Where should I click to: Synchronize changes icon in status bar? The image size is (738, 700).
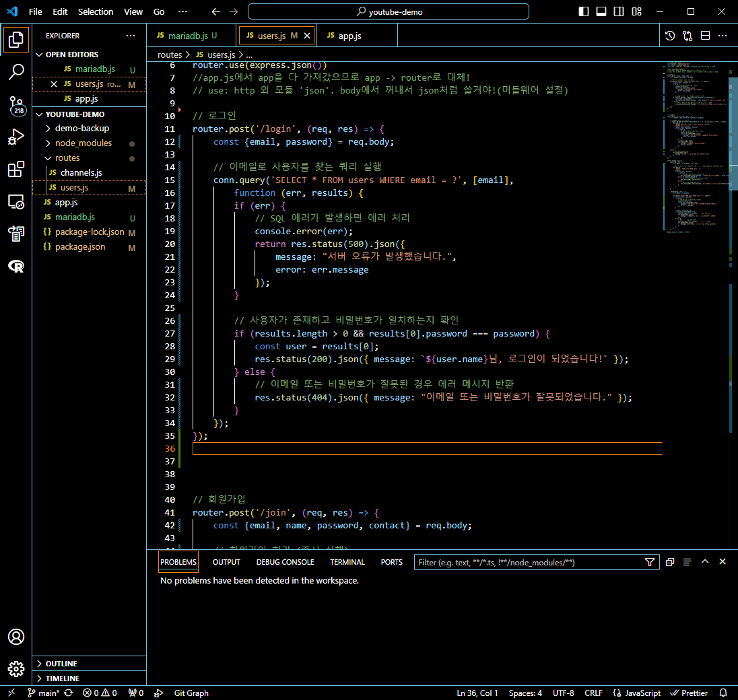click(69, 693)
